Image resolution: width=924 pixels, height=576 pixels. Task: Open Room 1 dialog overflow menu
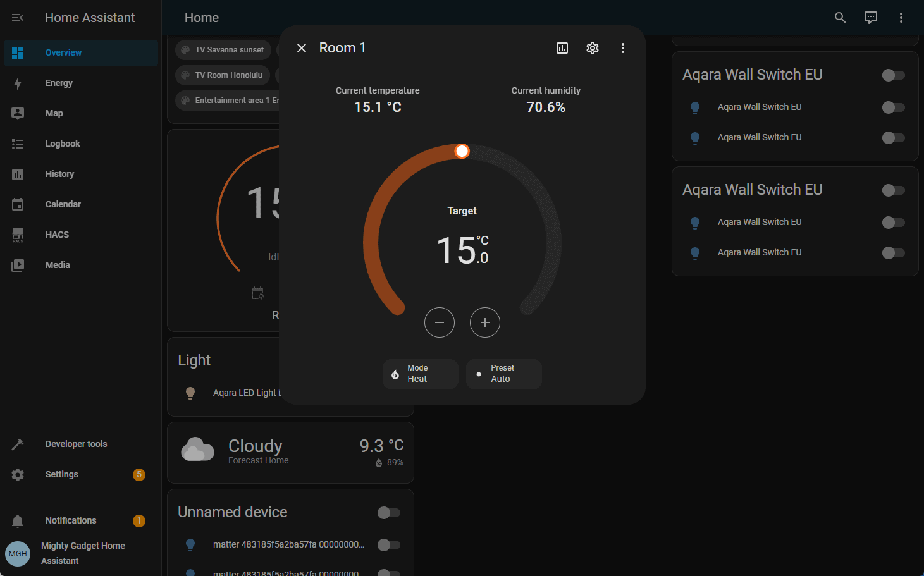622,48
